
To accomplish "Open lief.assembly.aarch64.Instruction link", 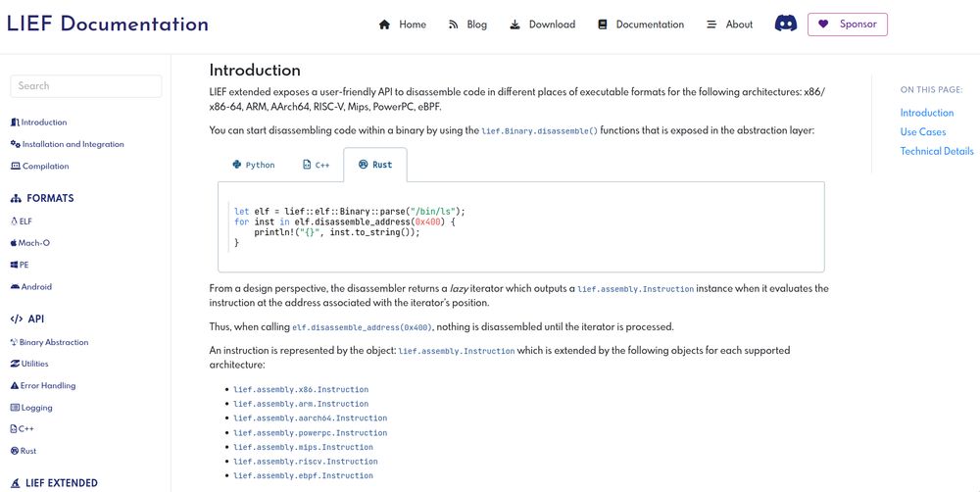I will (310, 418).
